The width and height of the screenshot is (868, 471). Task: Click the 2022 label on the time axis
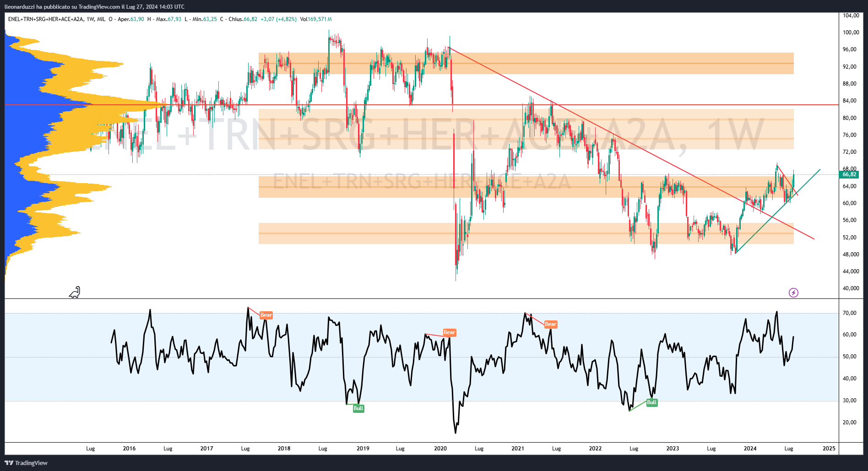pyautogui.click(x=595, y=449)
